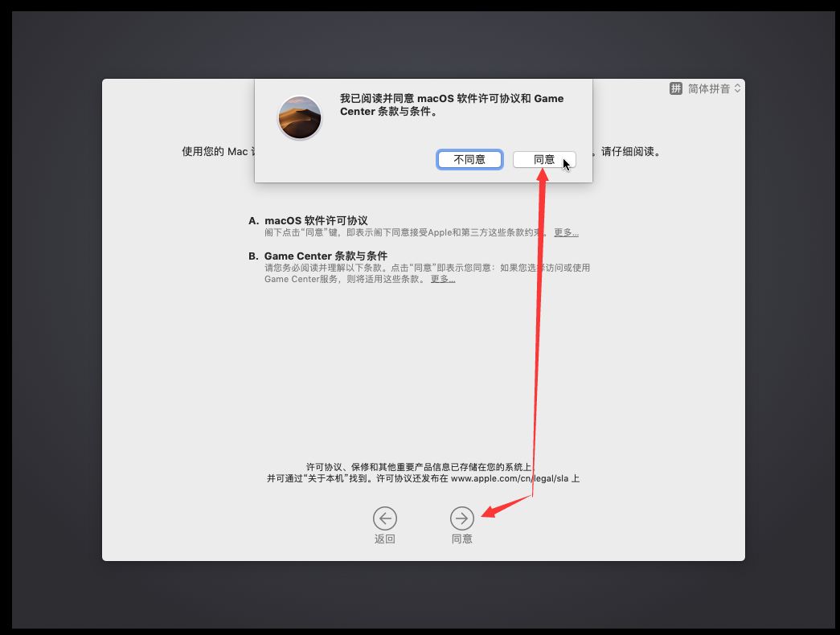Click the 拼 input method icon
This screenshot has width=840, height=635.
coord(675,88)
